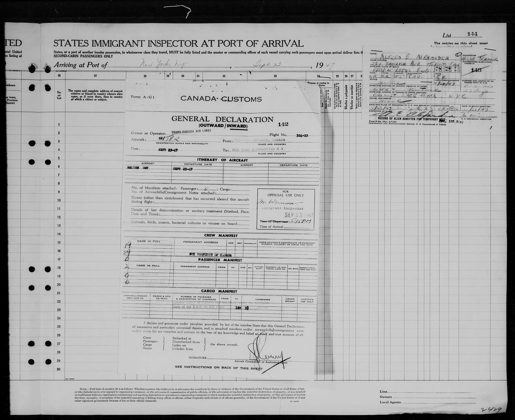Click the 'CANADA CUSTOMS' title
This screenshot has height=420, width=515.
click(221, 99)
